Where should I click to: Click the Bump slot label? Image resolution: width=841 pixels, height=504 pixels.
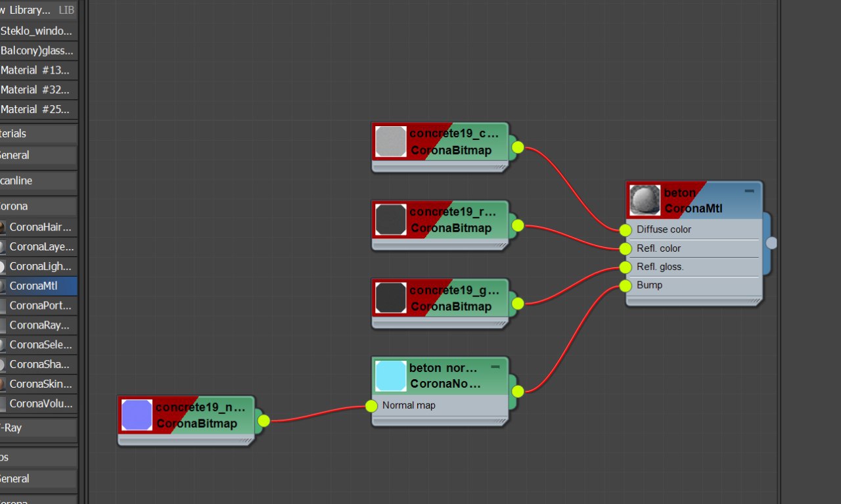pyautogui.click(x=649, y=285)
